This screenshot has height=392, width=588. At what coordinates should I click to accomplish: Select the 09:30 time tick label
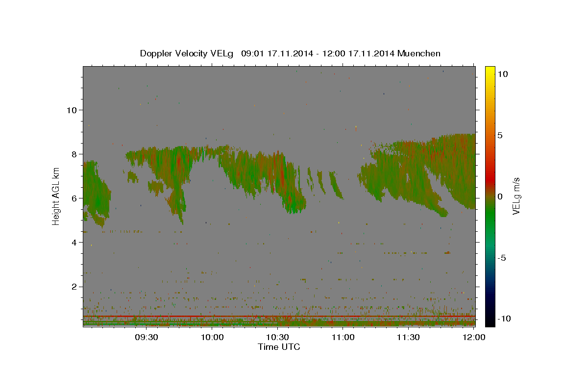[x=147, y=337]
